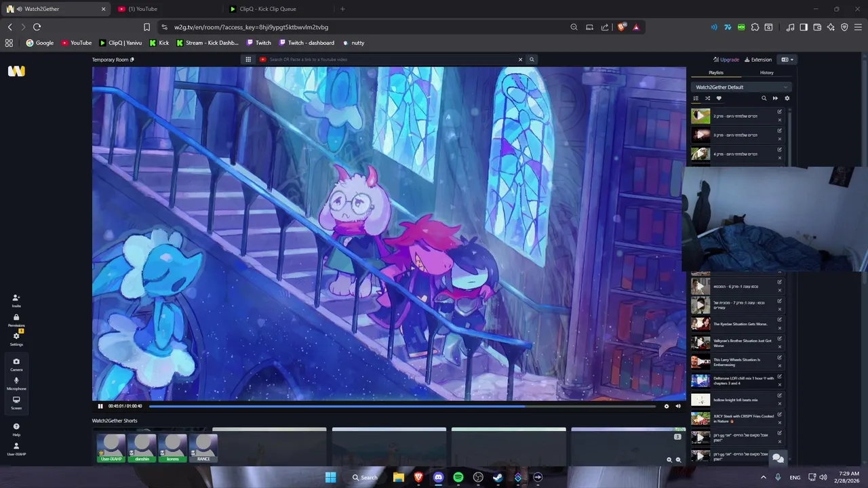
Task: Open video player settings gear
Action: [666, 406]
